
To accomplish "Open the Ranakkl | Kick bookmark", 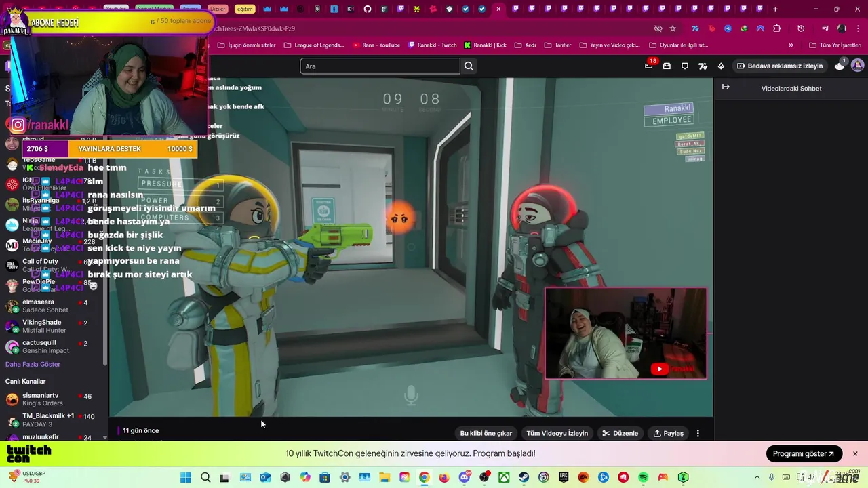I will click(x=485, y=45).
